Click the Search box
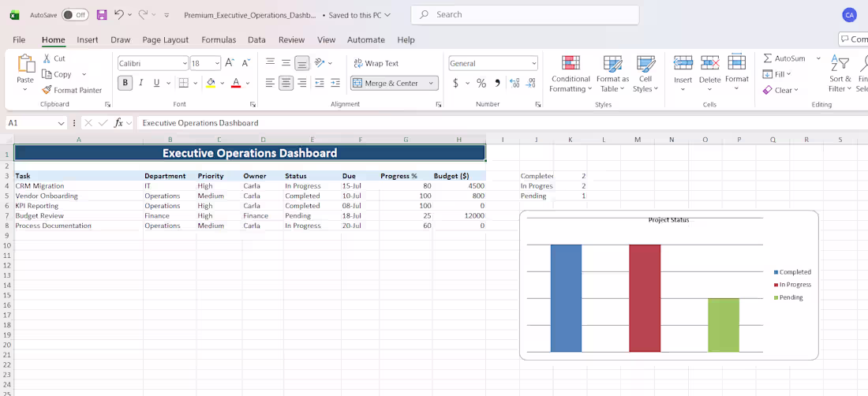The height and width of the screenshot is (396, 868). click(525, 15)
